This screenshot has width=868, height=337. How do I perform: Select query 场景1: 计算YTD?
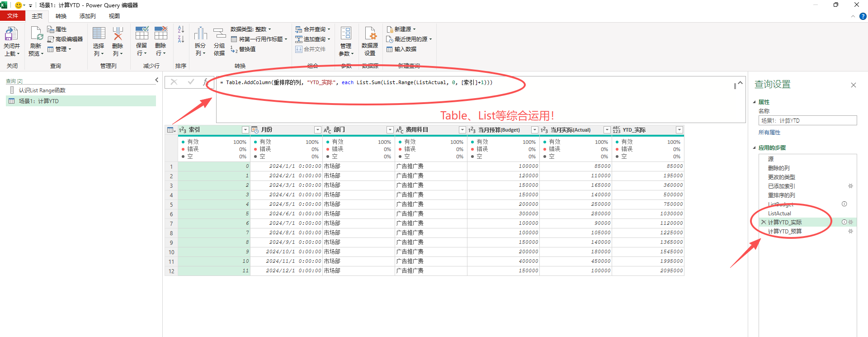(81, 101)
